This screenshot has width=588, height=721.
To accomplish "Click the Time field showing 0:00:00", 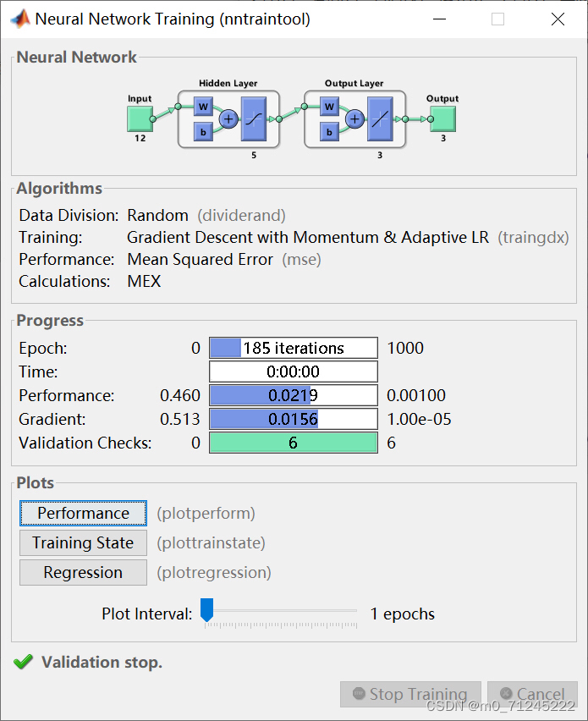I will [x=293, y=371].
